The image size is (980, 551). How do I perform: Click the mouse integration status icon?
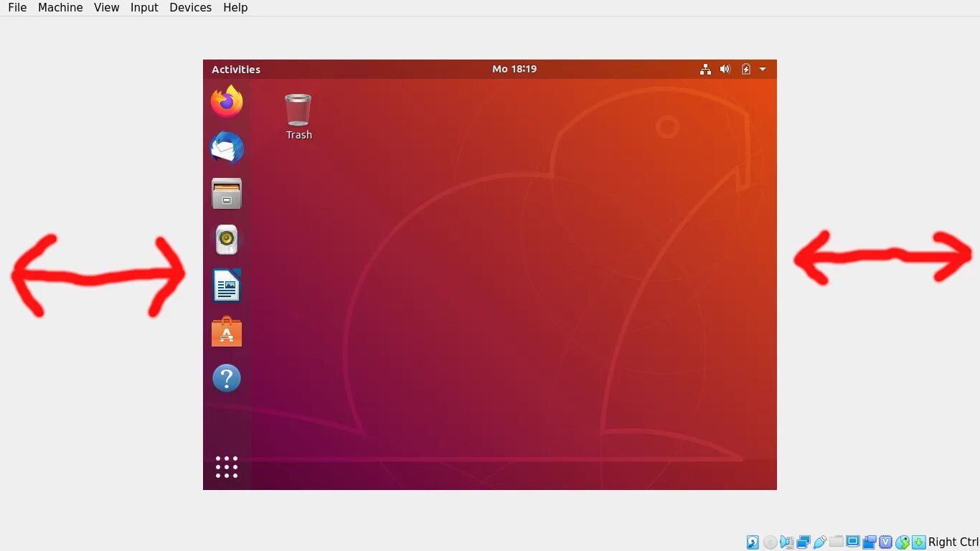pos(903,542)
